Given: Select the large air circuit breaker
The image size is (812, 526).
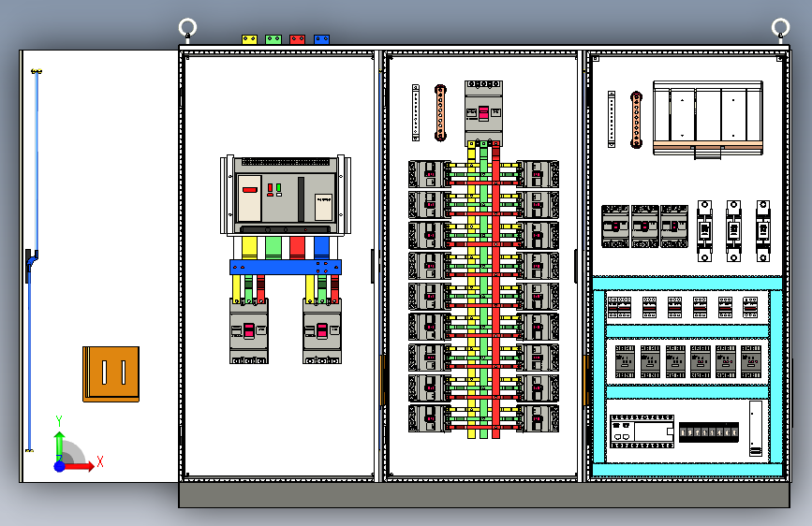Looking at the screenshot, I should coord(286,196).
